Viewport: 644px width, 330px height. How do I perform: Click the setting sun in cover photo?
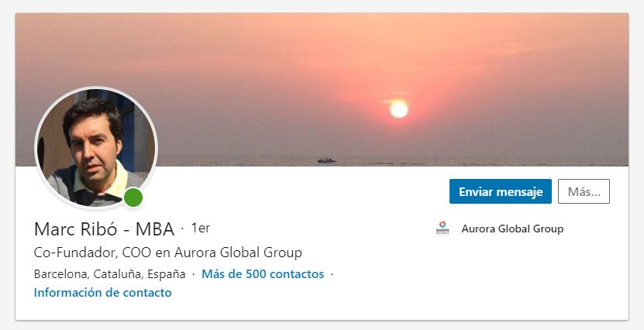pos(399,109)
